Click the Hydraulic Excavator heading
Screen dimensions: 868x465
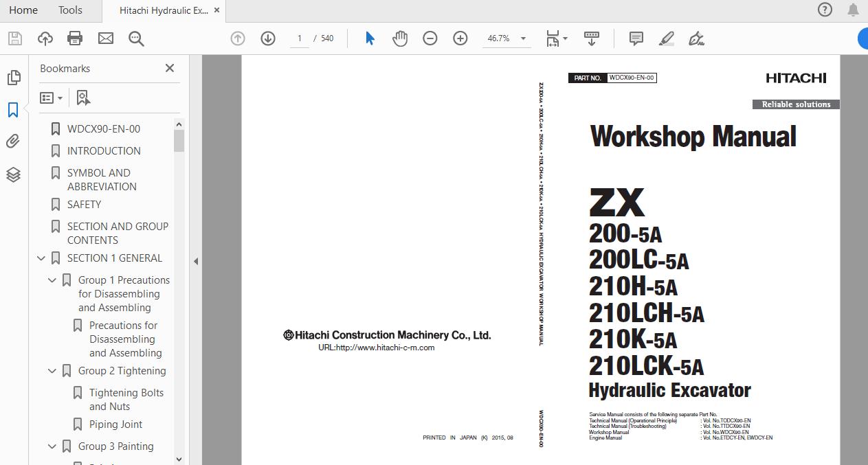pyautogui.click(x=670, y=390)
